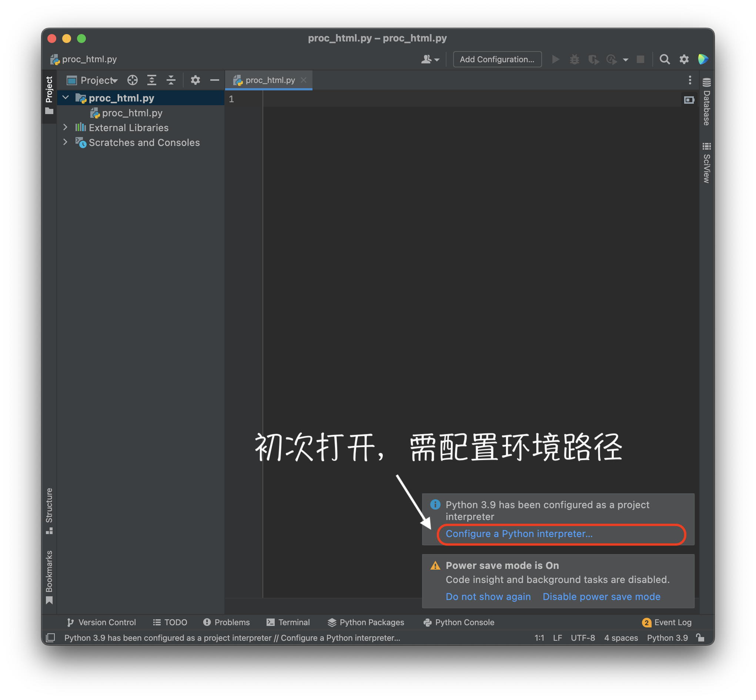Open the Terminal tool window tab

[288, 622]
